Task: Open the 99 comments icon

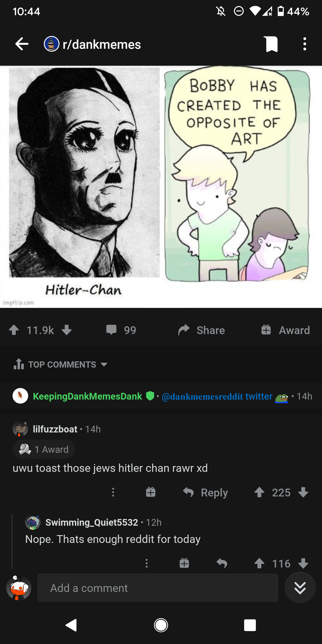Action: (x=121, y=330)
